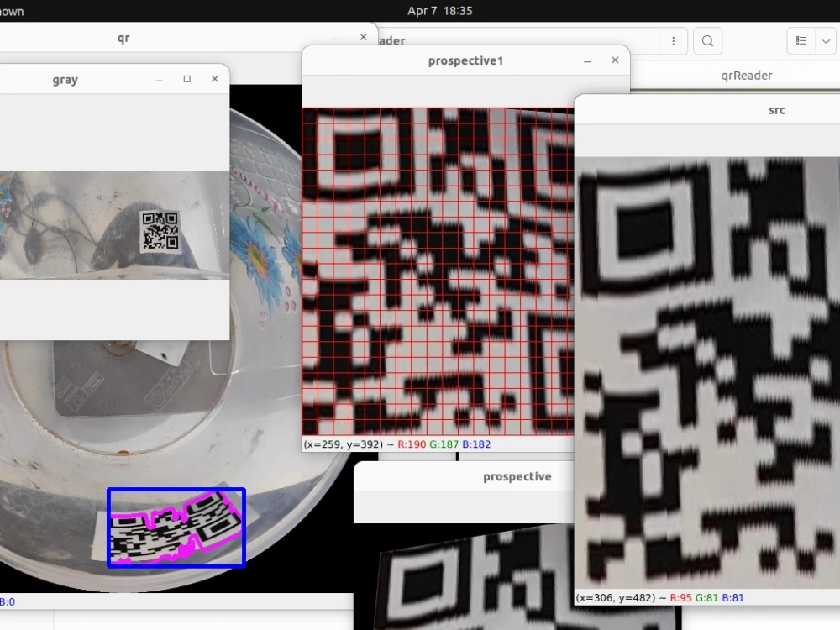The image size is (840, 630).
Task: Minimize the prospective1 window
Action: pos(587,61)
